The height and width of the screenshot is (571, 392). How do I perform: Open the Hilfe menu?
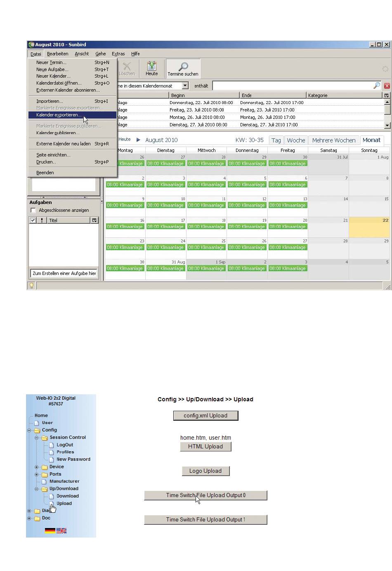click(x=135, y=54)
